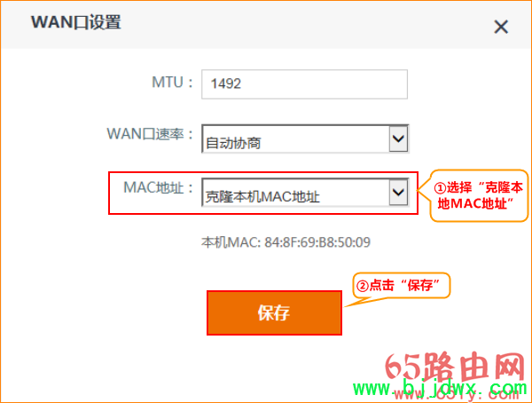Close the WAN口设置 dialog with the X
This screenshot has height=403, width=532.
pos(501,27)
